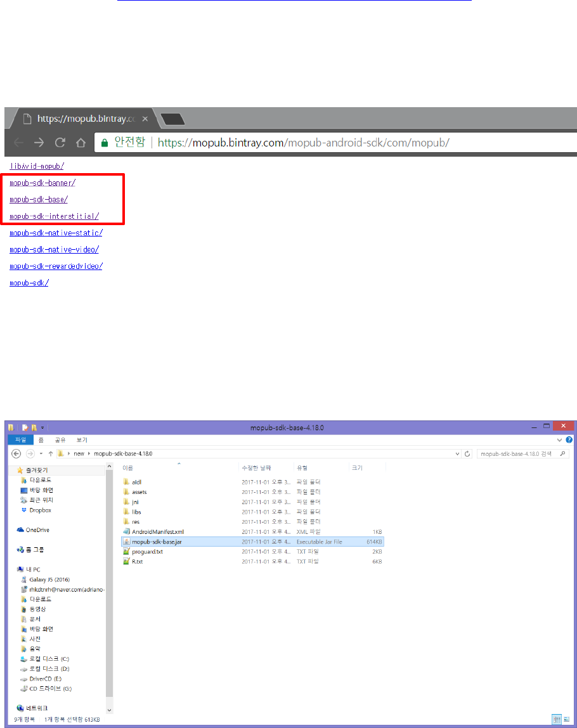Select the proguard.txt file
This screenshot has width=577, height=728.
pyautogui.click(x=147, y=552)
